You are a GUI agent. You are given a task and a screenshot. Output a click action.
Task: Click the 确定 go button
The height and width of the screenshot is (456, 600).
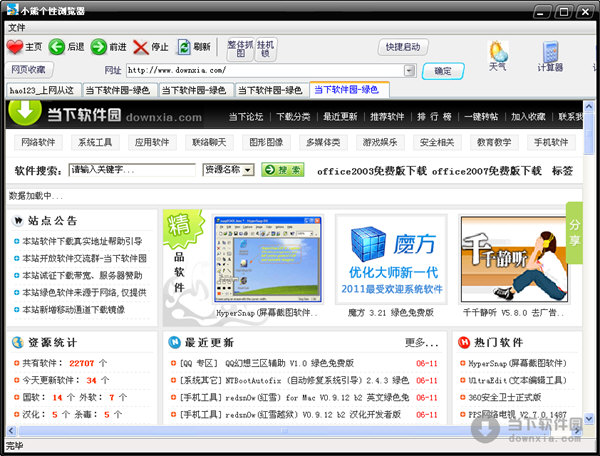click(443, 71)
